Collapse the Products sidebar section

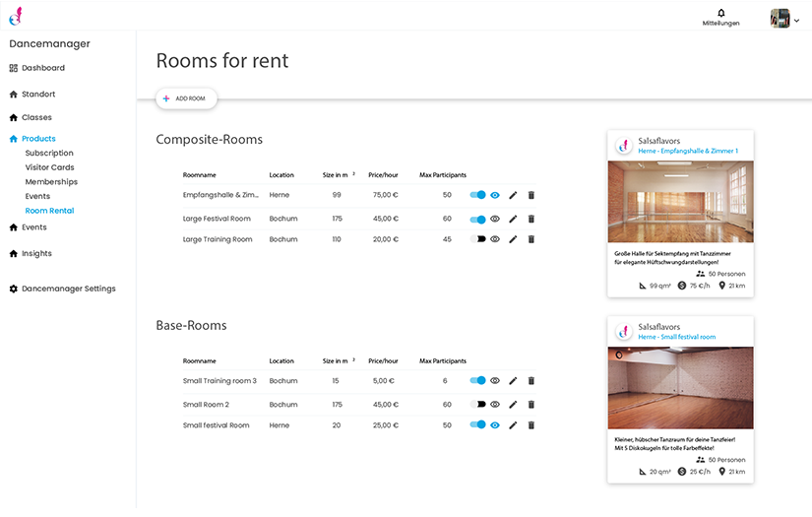32,139
